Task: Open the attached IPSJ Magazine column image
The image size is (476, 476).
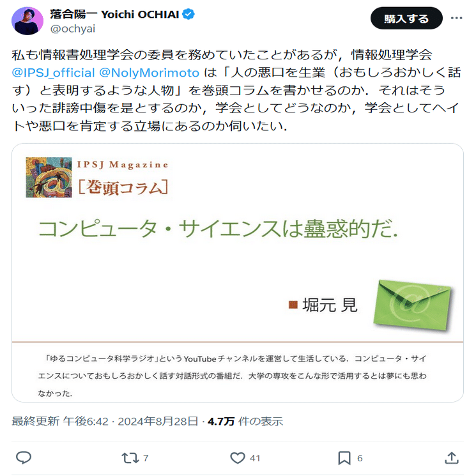Action: tap(238, 273)
